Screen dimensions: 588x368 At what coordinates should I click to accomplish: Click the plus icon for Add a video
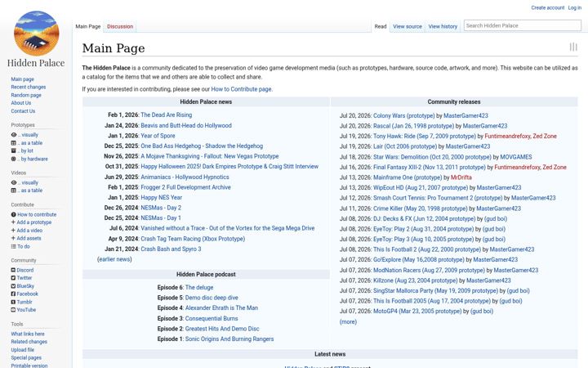13,231
